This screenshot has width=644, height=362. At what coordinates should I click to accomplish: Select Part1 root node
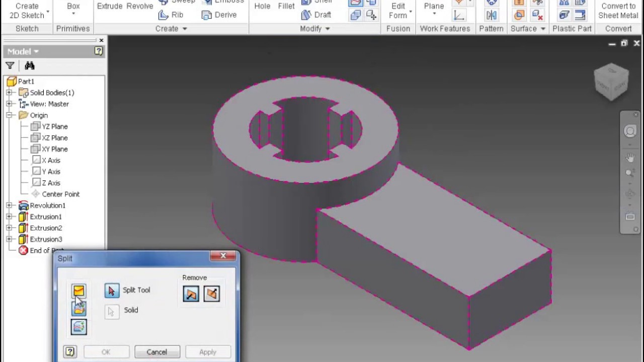(x=20, y=81)
